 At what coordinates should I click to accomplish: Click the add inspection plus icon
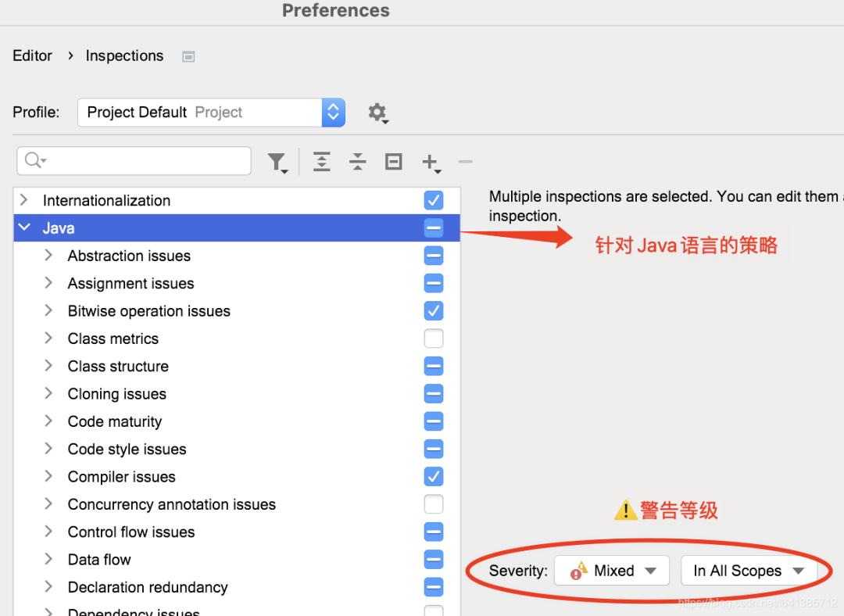click(x=431, y=163)
